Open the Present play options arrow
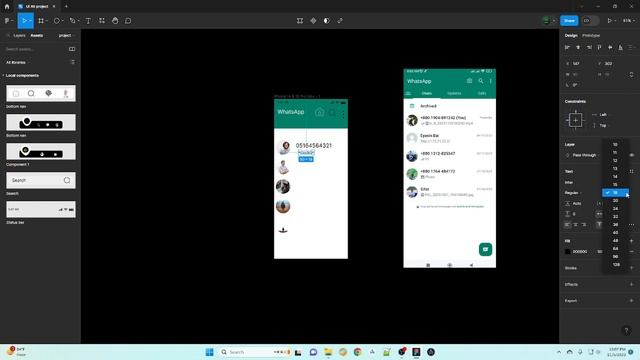The height and width of the screenshot is (360, 640). 615,20
